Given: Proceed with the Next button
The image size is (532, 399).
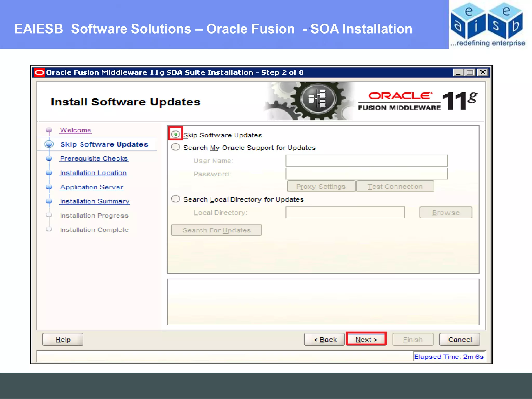Looking at the screenshot, I should pos(366,339).
